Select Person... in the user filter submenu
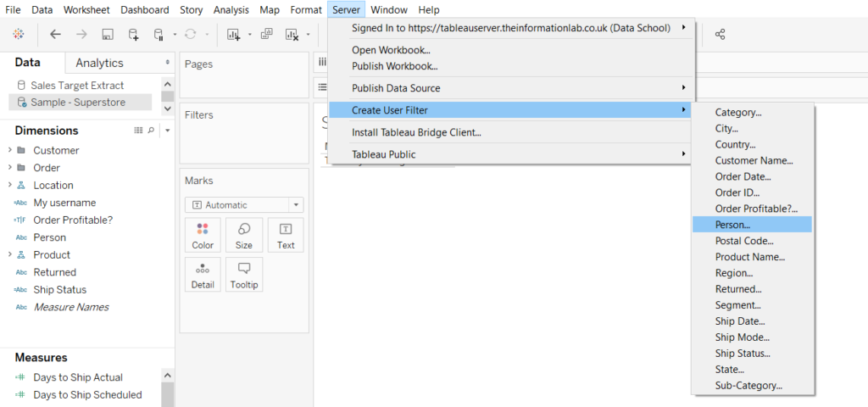 click(732, 225)
